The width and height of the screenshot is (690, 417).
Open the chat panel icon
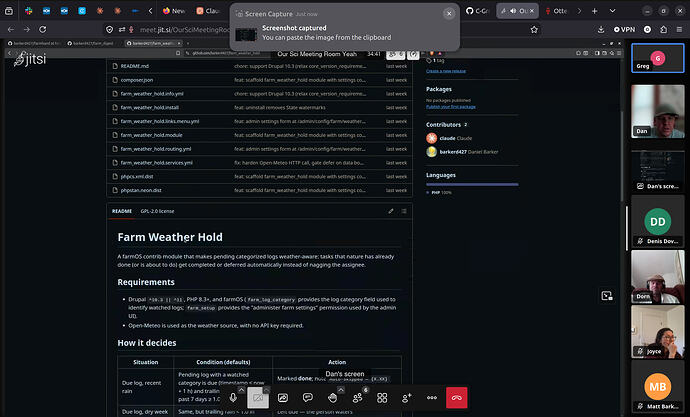[x=308, y=398]
